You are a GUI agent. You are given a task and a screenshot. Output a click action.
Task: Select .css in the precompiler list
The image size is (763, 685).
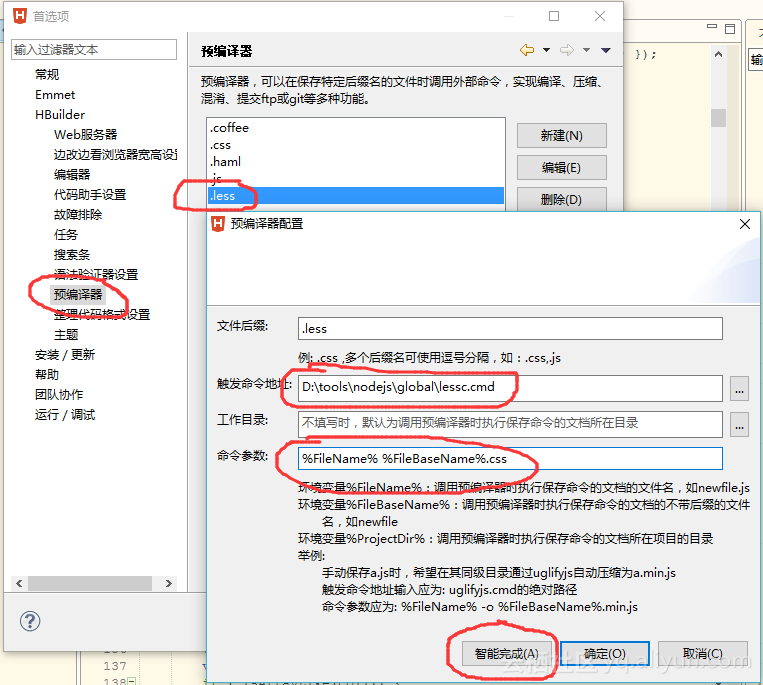355,145
